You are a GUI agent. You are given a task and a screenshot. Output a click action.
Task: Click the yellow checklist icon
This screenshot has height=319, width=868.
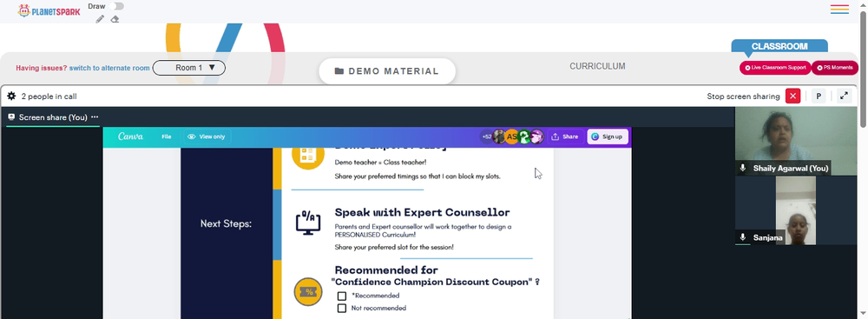tap(308, 154)
